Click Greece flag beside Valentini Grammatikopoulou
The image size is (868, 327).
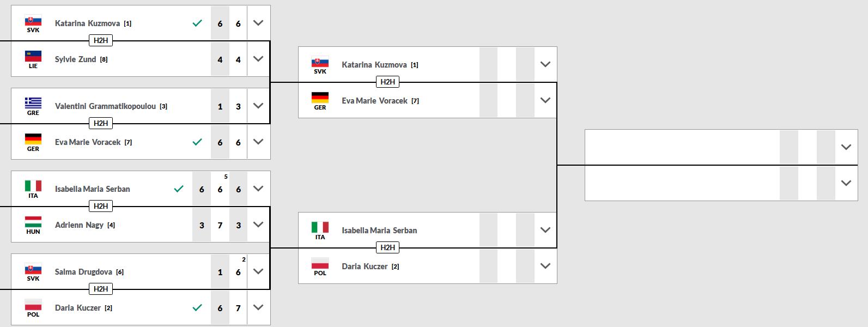click(33, 104)
